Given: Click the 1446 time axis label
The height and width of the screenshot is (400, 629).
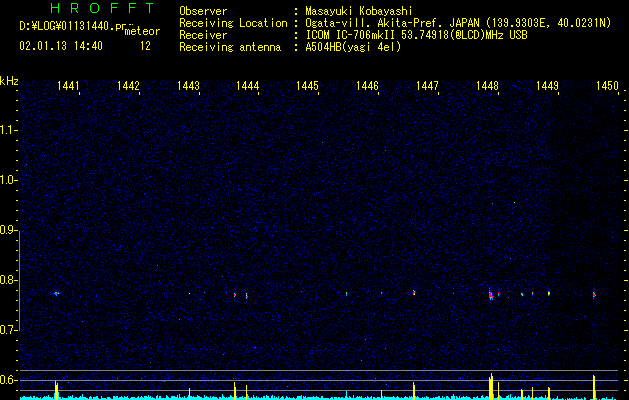Looking at the screenshot, I should (367, 86).
